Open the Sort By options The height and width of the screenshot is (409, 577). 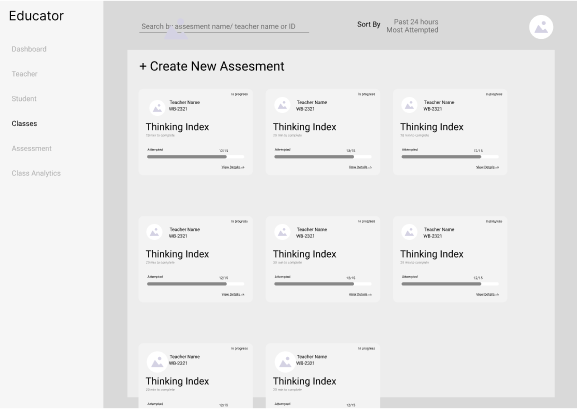tap(368, 24)
